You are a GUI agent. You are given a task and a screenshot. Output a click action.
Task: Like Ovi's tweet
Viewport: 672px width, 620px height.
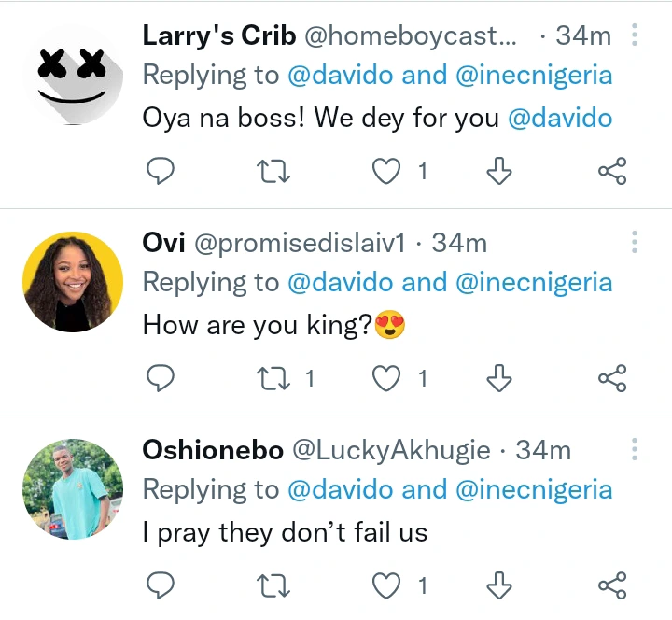[x=387, y=378]
